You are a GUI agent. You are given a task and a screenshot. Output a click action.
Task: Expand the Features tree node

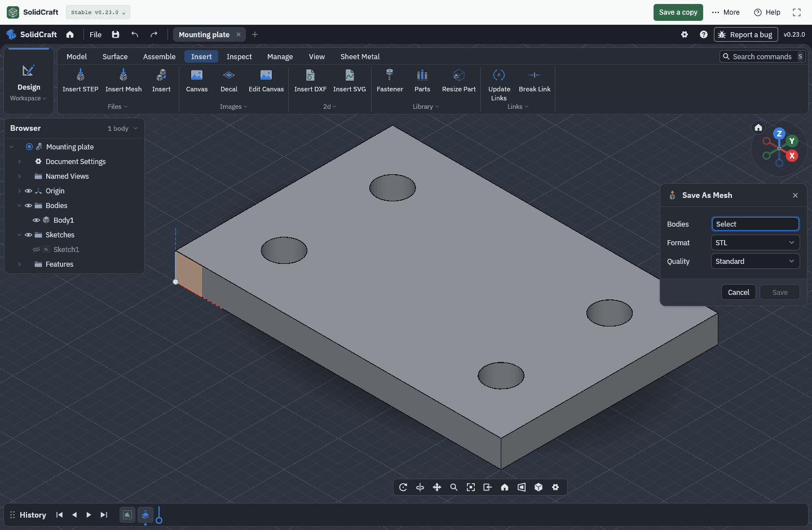19,264
